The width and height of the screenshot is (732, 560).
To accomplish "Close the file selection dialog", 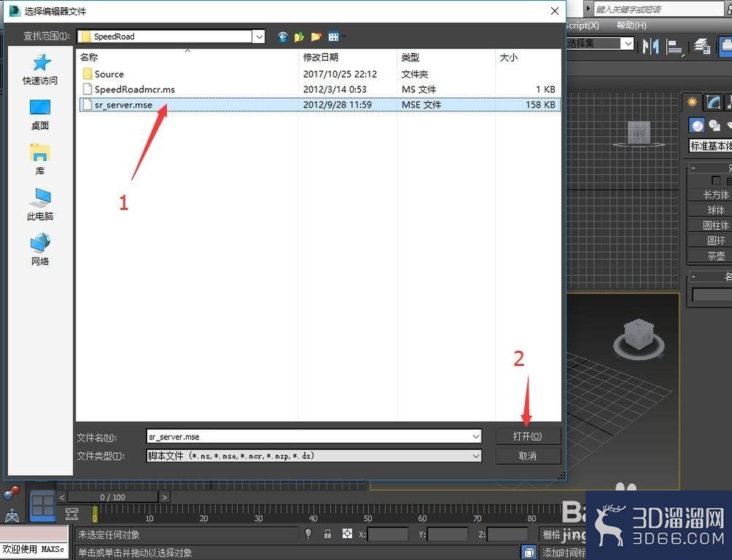I will click(555, 11).
